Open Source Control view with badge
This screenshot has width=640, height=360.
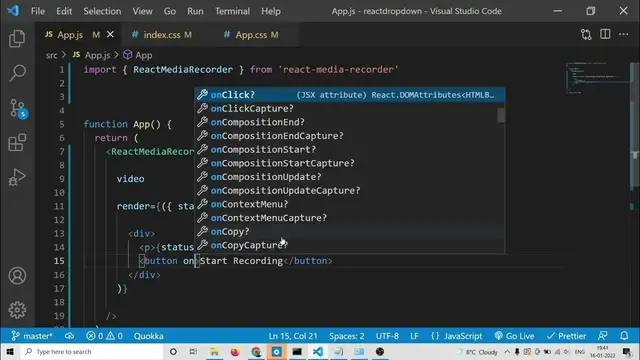tap(18, 109)
